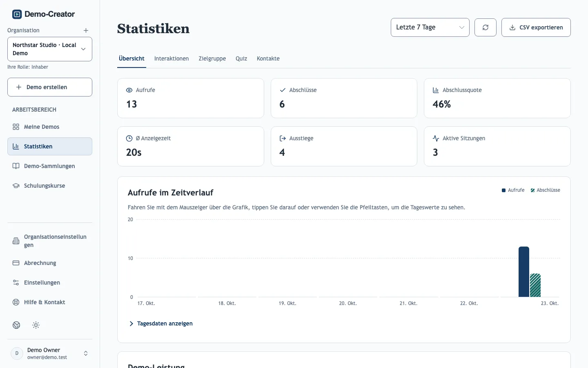Select Statistiken in the sidebar
The image size is (588, 368).
pos(50,146)
